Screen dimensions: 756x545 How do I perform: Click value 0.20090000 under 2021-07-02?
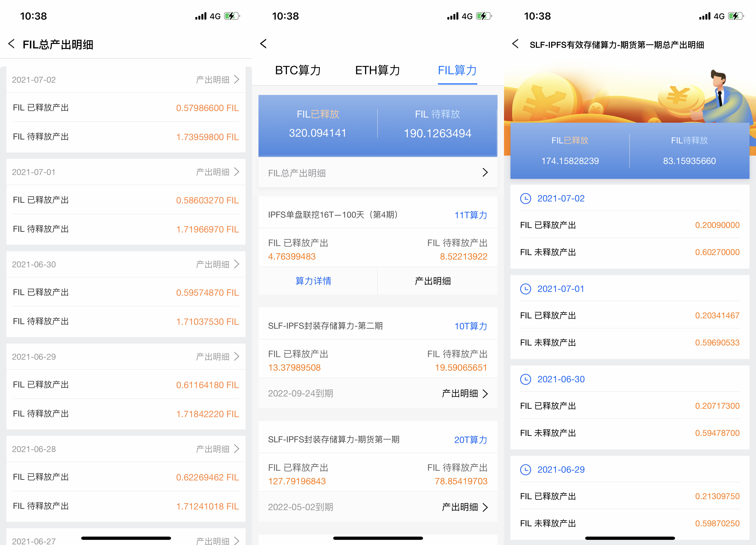[717, 225]
